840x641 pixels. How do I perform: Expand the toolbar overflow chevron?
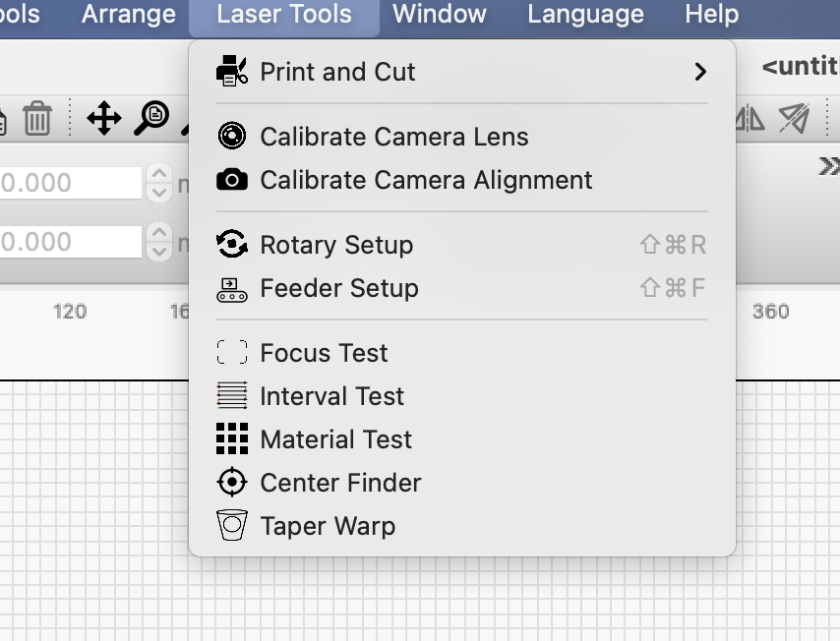click(828, 166)
